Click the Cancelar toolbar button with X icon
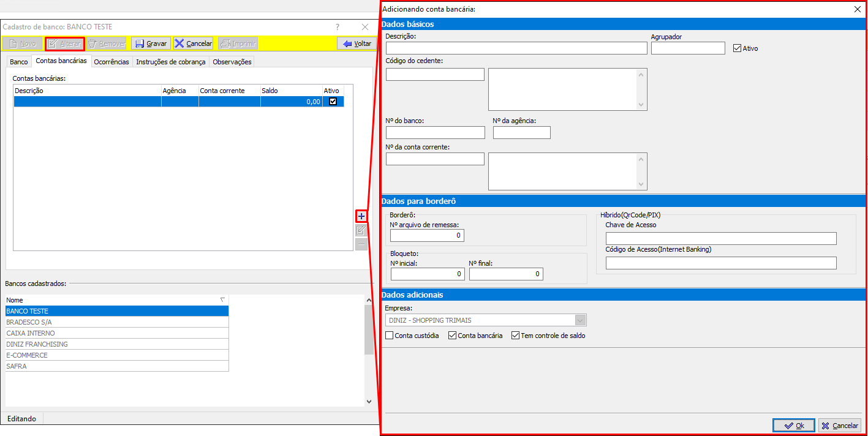Viewport: 868px width, 436px height. (193, 43)
